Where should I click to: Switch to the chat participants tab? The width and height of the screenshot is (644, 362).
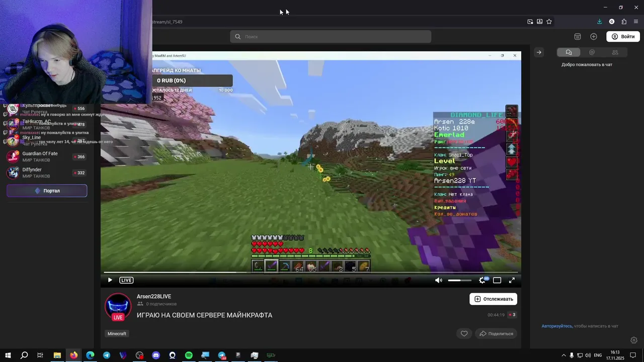pos(615,52)
